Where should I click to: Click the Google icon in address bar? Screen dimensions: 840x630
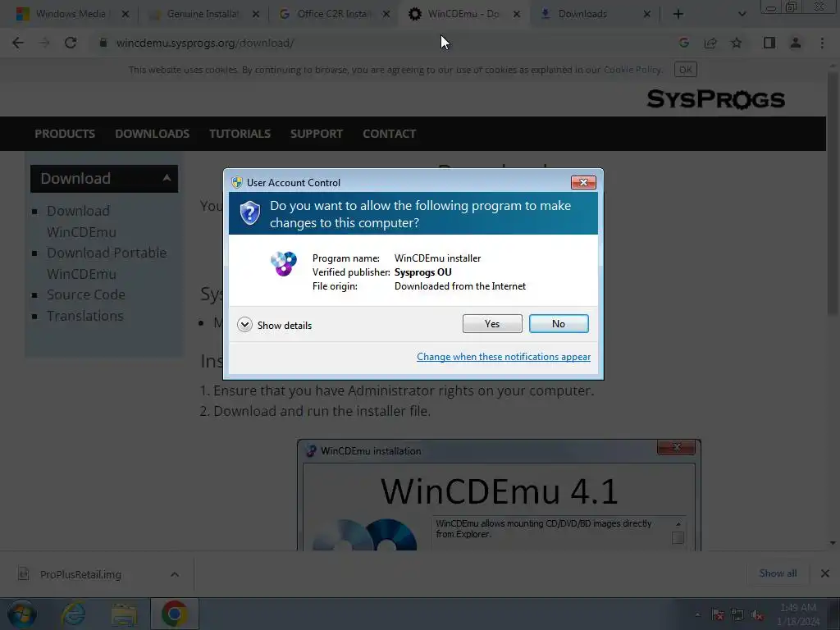[x=684, y=43]
